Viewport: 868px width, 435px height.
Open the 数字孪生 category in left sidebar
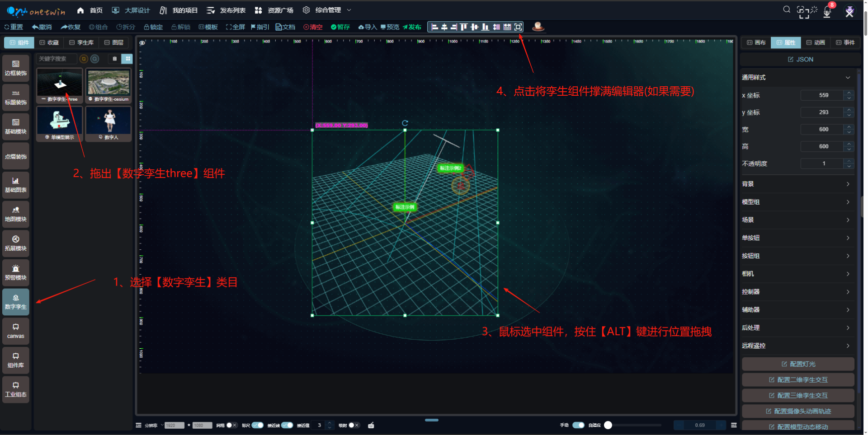(x=16, y=302)
